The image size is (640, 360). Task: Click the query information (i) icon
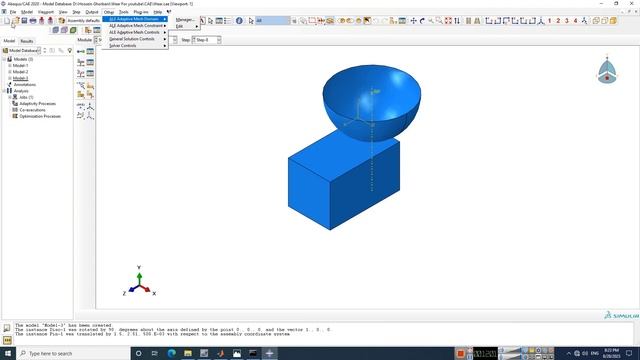[x=239, y=20]
